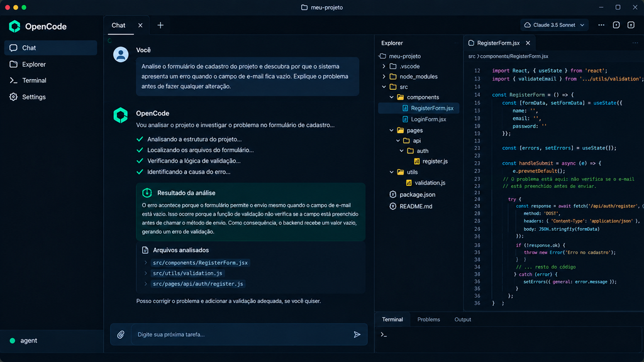The width and height of the screenshot is (644, 362).
Task: Close the RegisterForm.jsx editor tab
Action: 528,43
